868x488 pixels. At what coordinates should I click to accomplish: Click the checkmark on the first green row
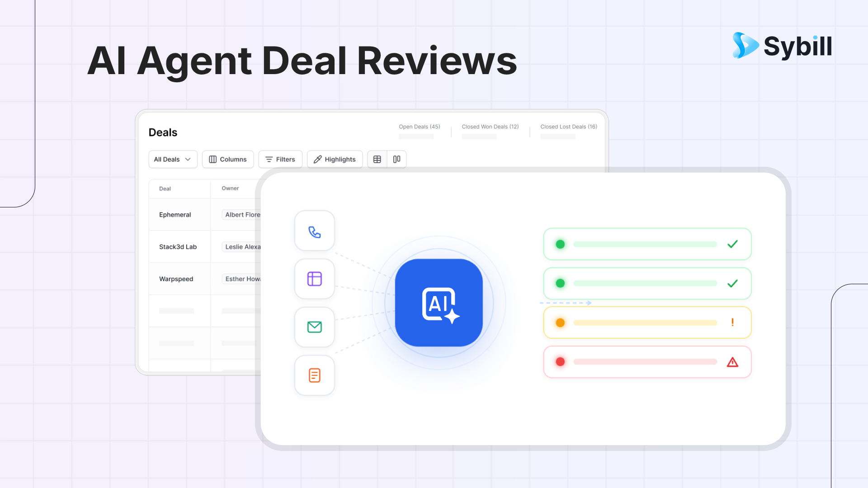click(732, 244)
